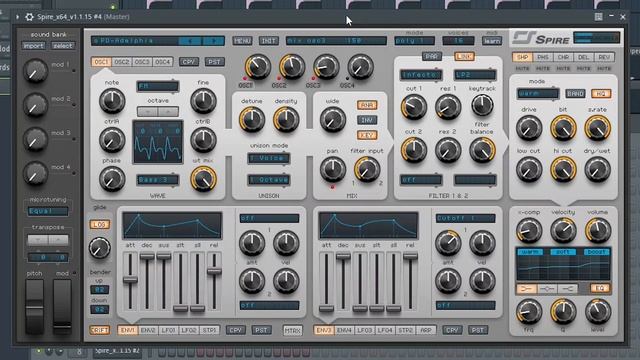This screenshot has width=640, height=360.
Task: Click the OSC1 mix level knob
Action: pyautogui.click(x=258, y=67)
